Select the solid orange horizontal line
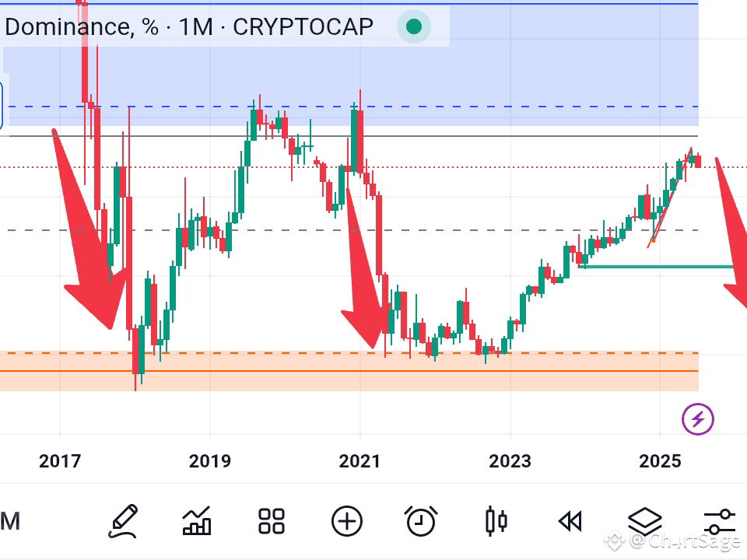The height and width of the screenshot is (560, 747). (x=349, y=370)
